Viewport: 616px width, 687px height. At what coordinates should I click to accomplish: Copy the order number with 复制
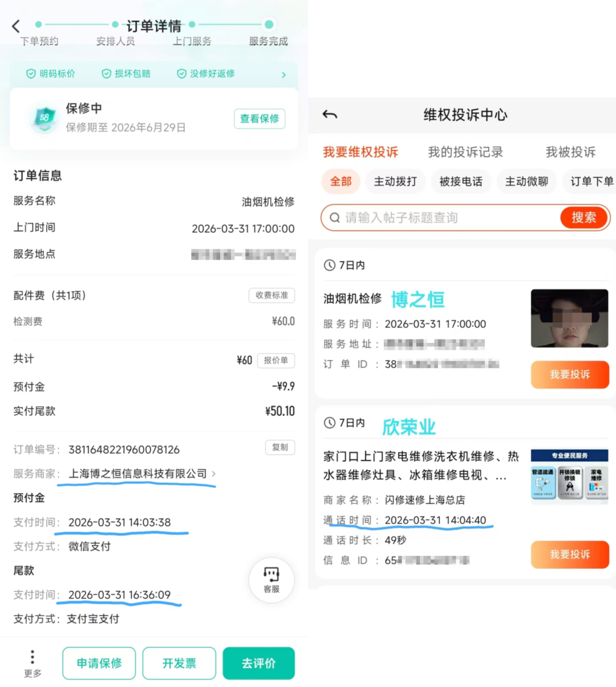click(x=280, y=447)
